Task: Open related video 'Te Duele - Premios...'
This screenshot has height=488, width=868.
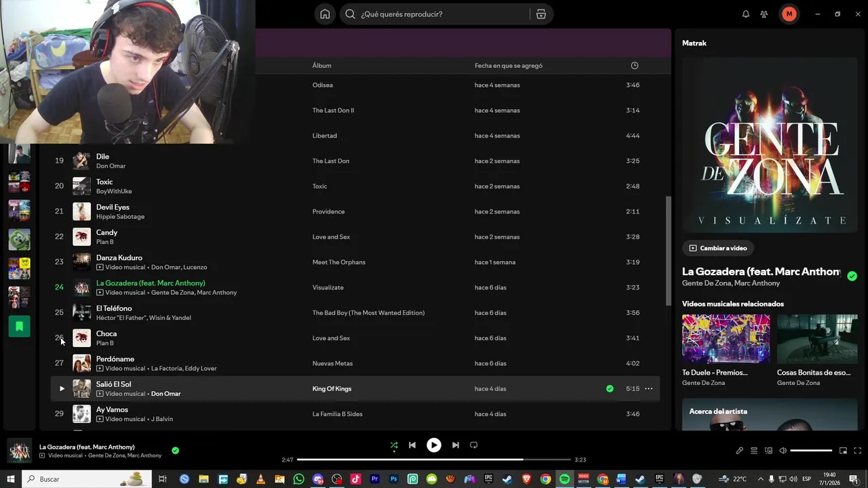Action: [726, 350]
